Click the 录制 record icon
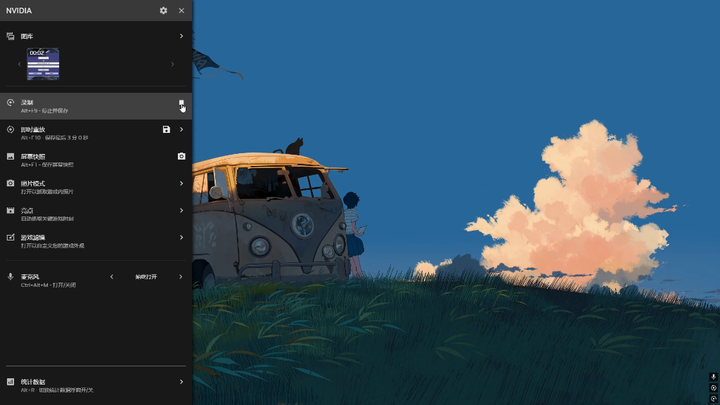720x405 pixels. point(11,102)
